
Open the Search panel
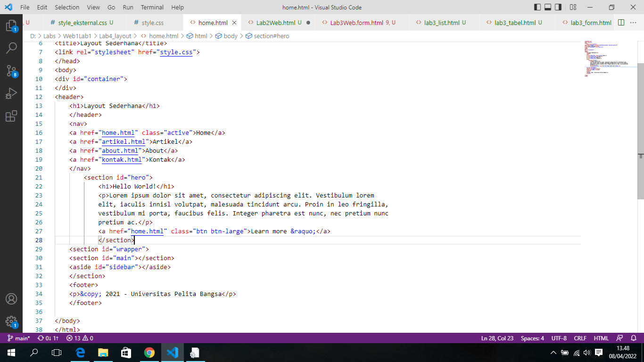pos(12,48)
